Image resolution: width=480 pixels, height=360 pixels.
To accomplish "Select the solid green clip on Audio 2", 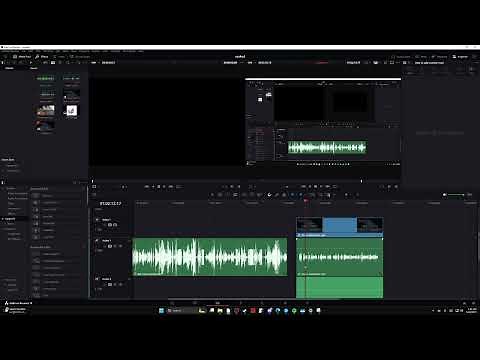I will click(x=340, y=287).
